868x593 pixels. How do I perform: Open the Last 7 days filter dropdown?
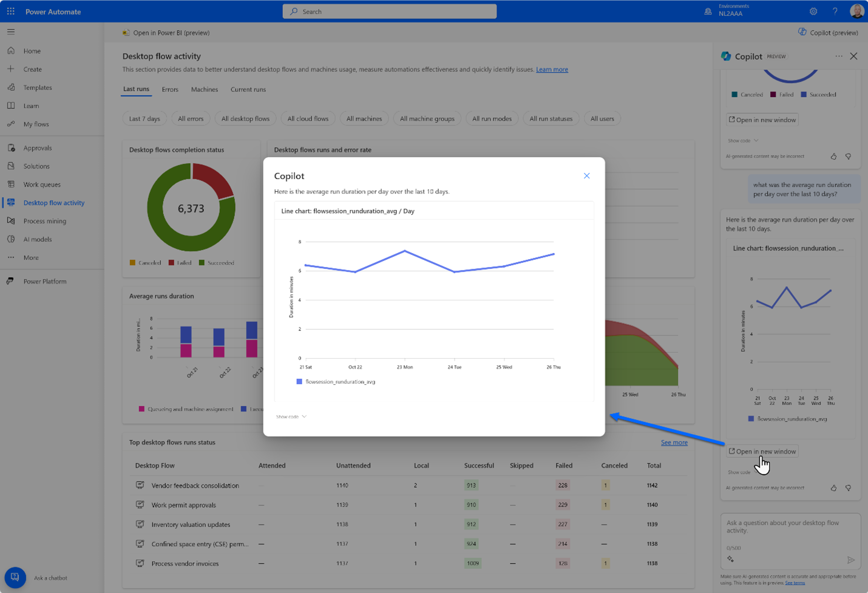pyautogui.click(x=144, y=118)
